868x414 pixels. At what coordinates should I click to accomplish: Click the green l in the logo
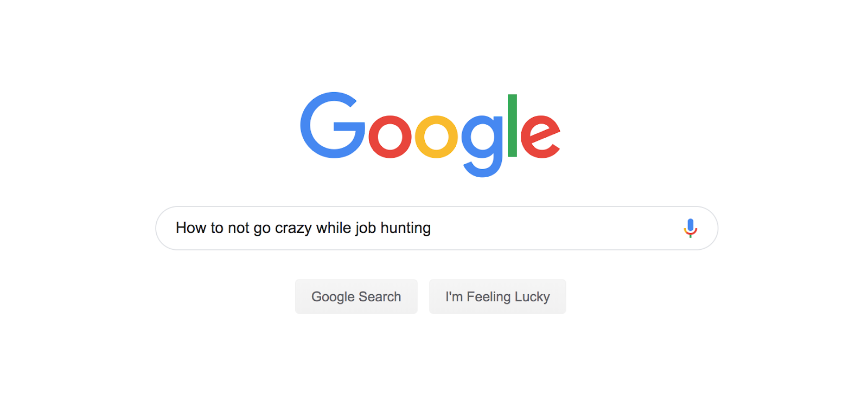(513, 126)
